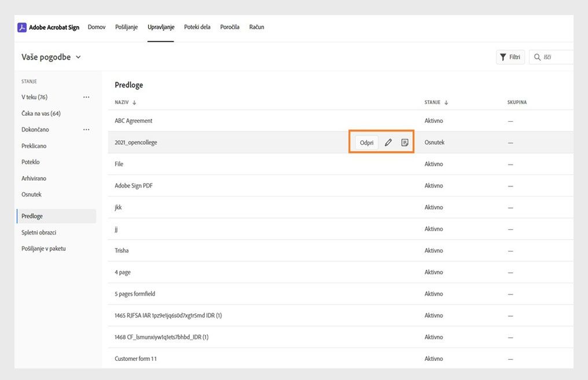Image resolution: width=588 pixels, height=380 pixels.
Task: Click the notes icon for 2021_opencollege
Action: [x=405, y=142]
